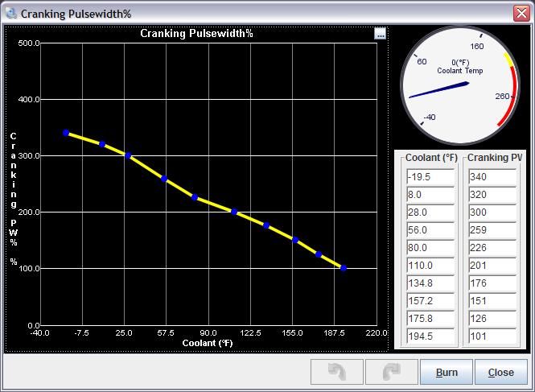The image size is (535, 392).
Task: Click the Coolant Temp gauge
Action: 460,85
